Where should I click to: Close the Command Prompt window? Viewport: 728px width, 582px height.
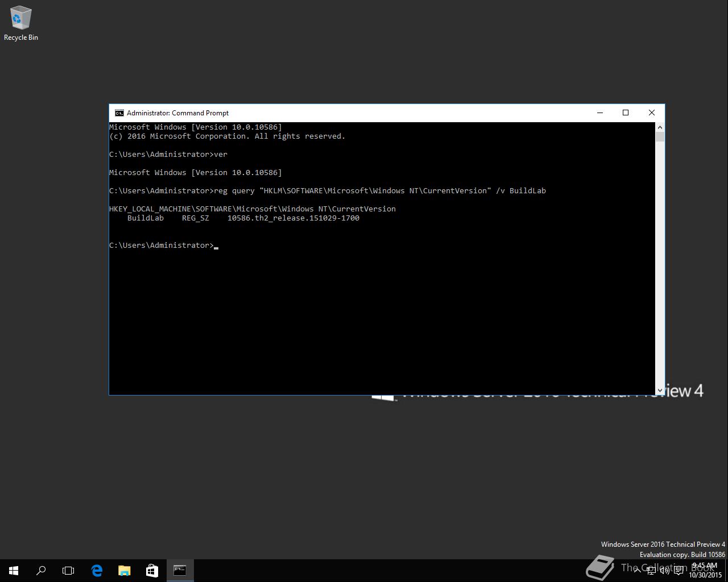(x=652, y=113)
